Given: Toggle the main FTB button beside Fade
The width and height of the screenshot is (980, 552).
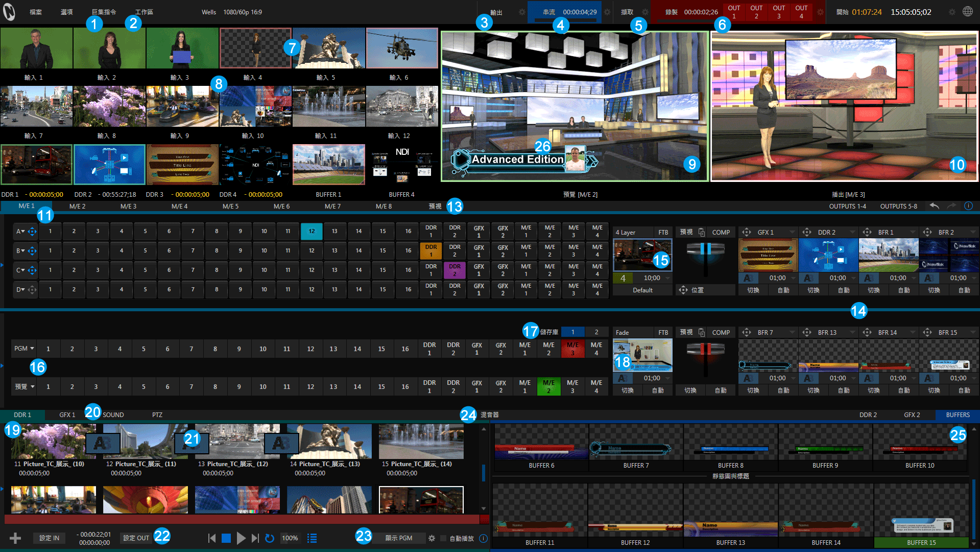Looking at the screenshot, I should [663, 332].
